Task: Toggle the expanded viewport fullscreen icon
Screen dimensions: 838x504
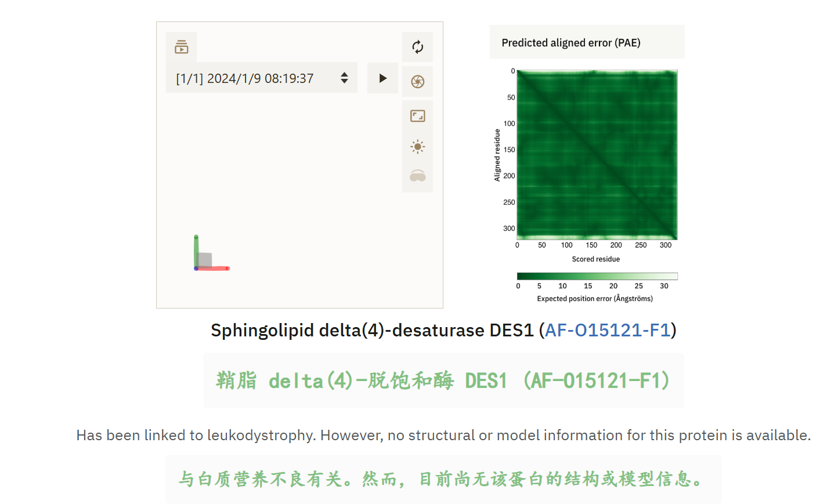Action: pyautogui.click(x=417, y=116)
